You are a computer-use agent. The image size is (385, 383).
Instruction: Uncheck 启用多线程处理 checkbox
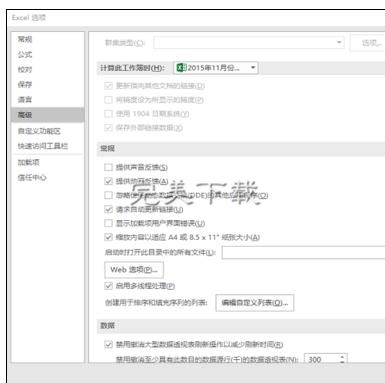point(108,286)
